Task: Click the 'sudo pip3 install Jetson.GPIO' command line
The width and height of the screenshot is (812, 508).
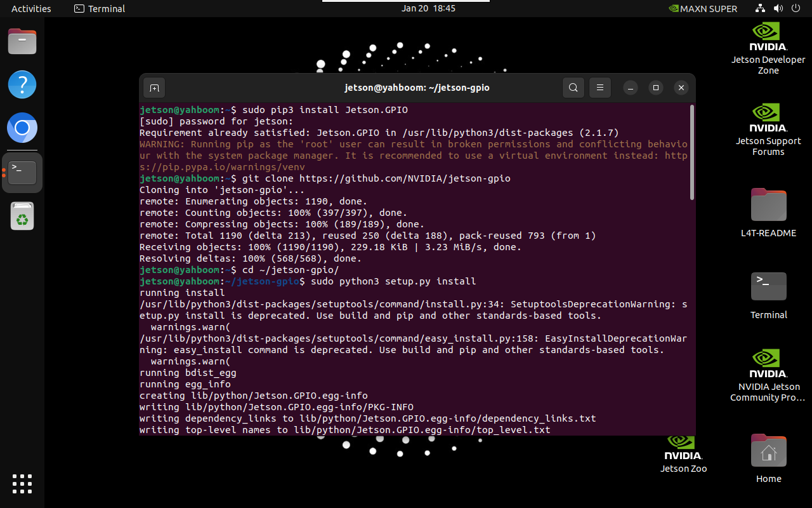Action: pyautogui.click(x=325, y=110)
